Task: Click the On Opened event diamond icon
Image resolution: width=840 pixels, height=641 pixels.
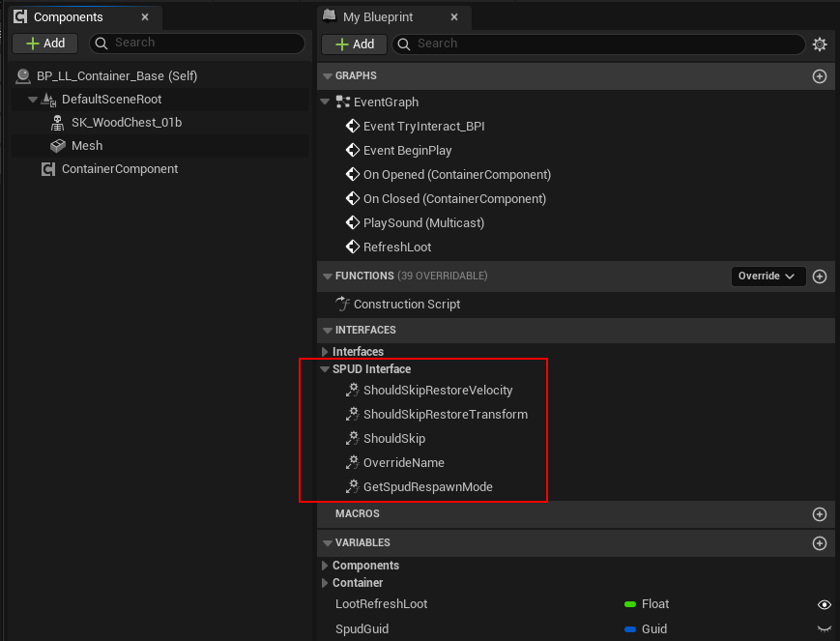Action: (x=353, y=174)
